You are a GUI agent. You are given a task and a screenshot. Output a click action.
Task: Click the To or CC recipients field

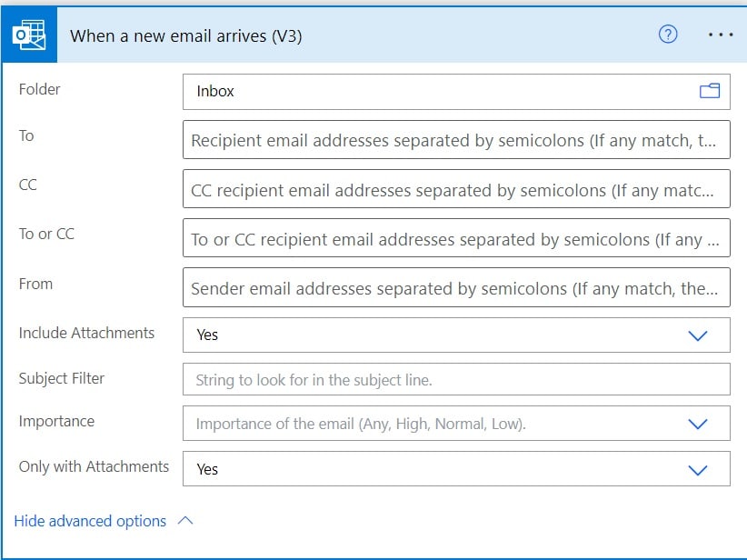456,238
